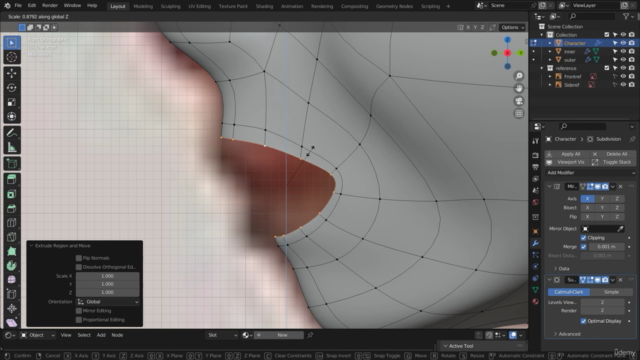Viewport: 640px width, 360px height.
Task: Open the Object mode dropdown
Action: 38,335
